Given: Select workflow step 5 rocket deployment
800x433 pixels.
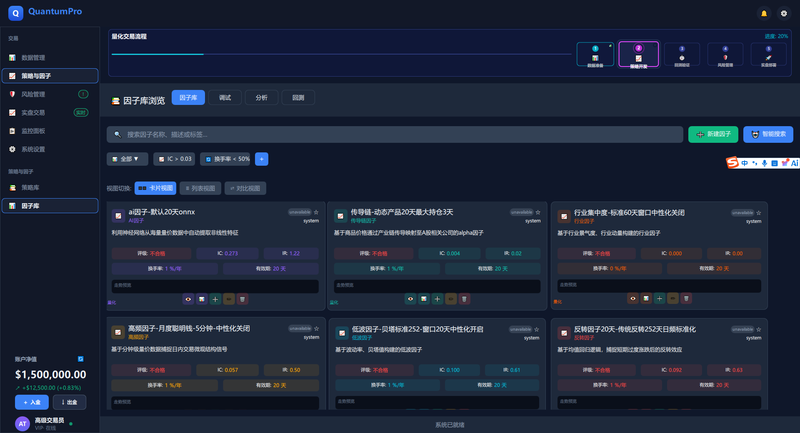Looking at the screenshot, I should pyautogui.click(x=768, y=55).
